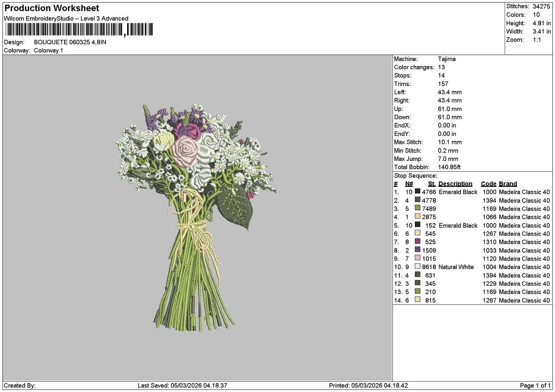This screenshot has width=555, height=392.
Task: Click the dark green swatch with 631 stitches
Action: (x=417, y=275)
